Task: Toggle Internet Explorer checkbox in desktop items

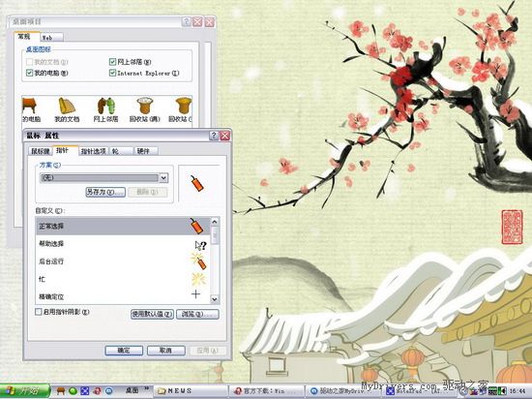Action: pyautogui.click(x=112, y=73)
